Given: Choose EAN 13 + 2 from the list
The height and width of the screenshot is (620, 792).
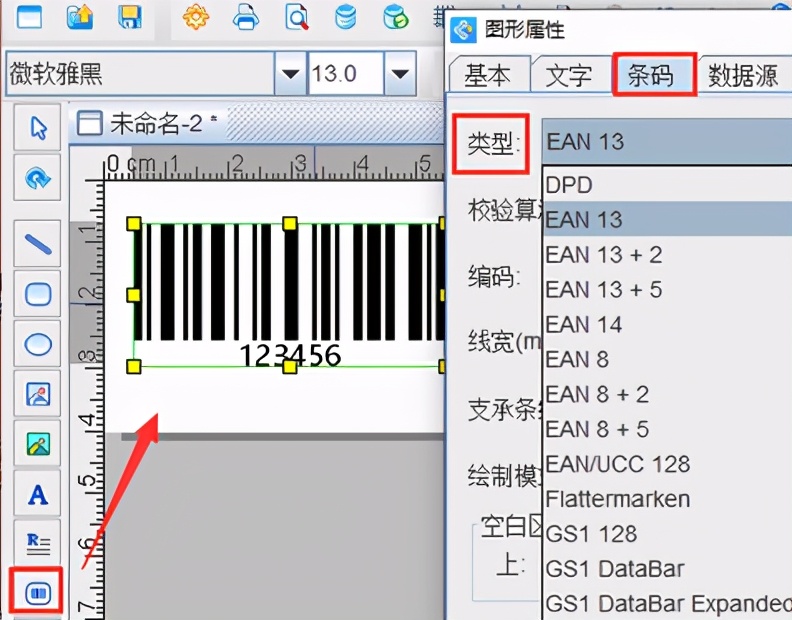Looking at the screenshot, I should click(668, 254).
